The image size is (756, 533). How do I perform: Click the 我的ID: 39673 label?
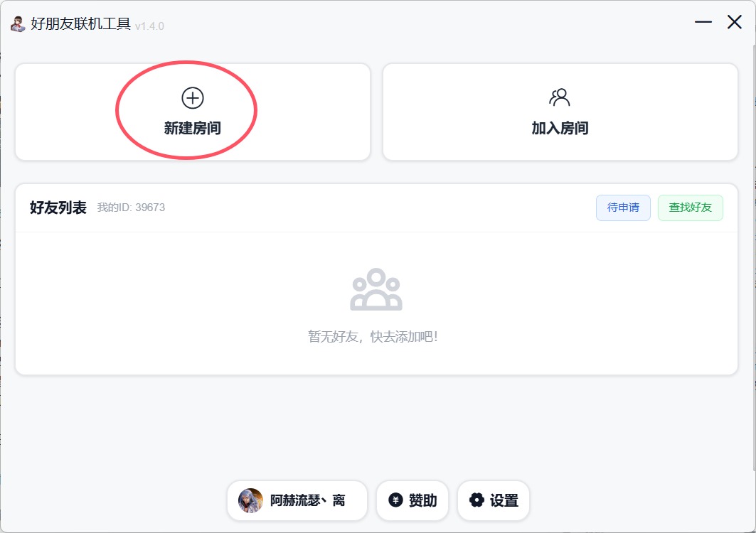pyautogui.click(x=131, y=208)
